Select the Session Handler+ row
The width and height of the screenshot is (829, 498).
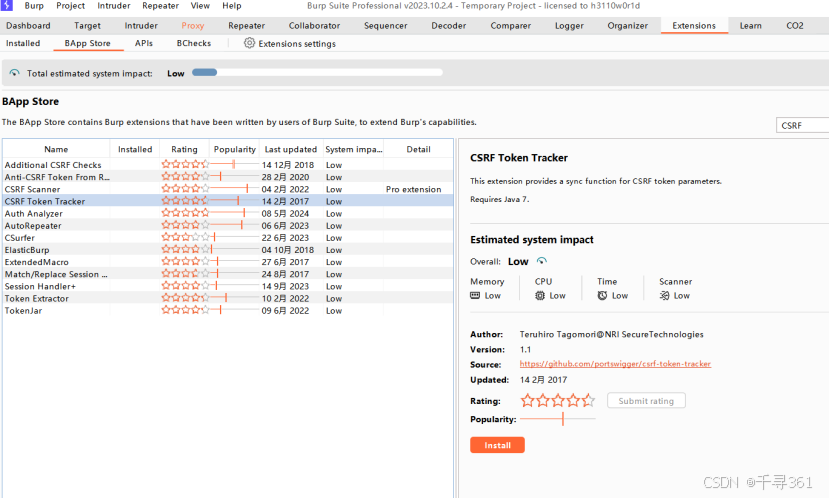tap(228, 287)
